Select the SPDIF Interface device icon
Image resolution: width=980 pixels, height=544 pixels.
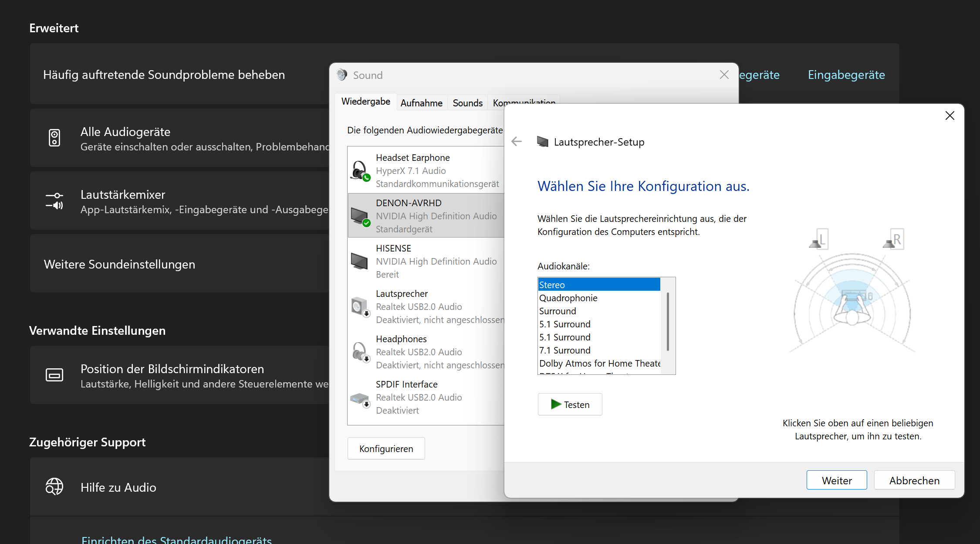360,398
